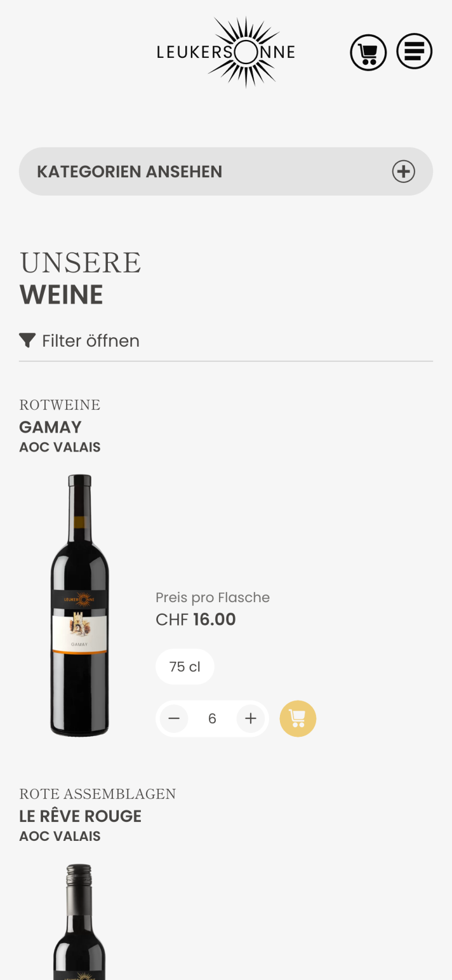Screen dimensions: 452x980
Task: Decrease Gamay quantity with minus button
Action: point(174,718)
